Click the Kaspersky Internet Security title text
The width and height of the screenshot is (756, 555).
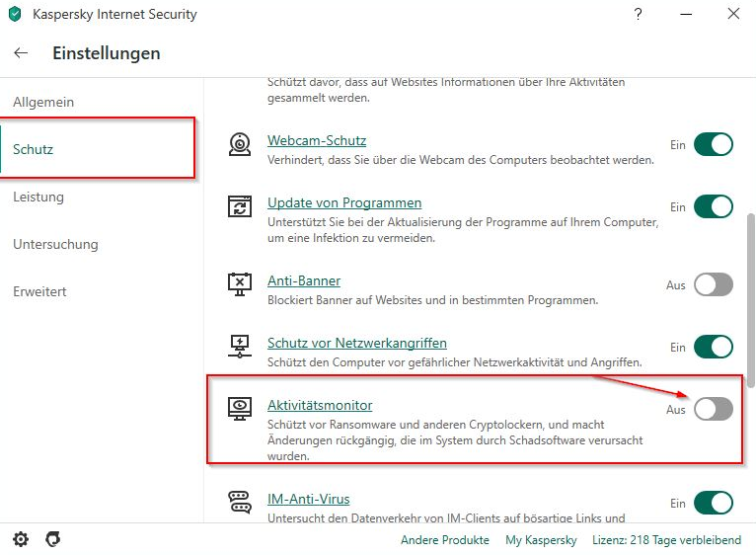[x=114, y=14]
